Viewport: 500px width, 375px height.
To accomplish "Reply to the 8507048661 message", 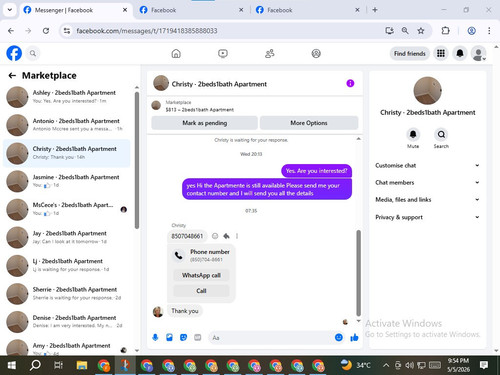I will [226, 236].
